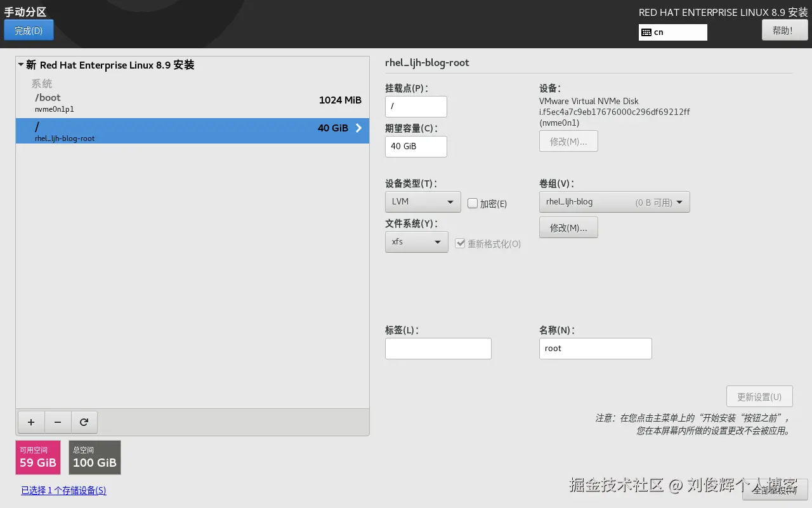Image resolution: width=812 pixels, height=508 pixels.
Task: Click the desired capacity 40 GiB field
Action: coord(416,147)
